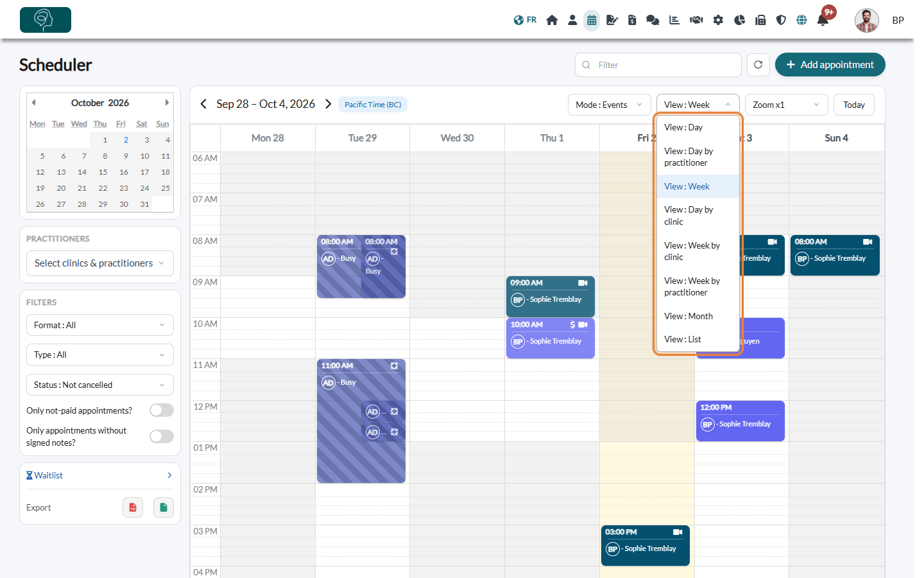Open the settings gear icon
924x578 pixels.
pyautogui.click(x=718, y=20)
